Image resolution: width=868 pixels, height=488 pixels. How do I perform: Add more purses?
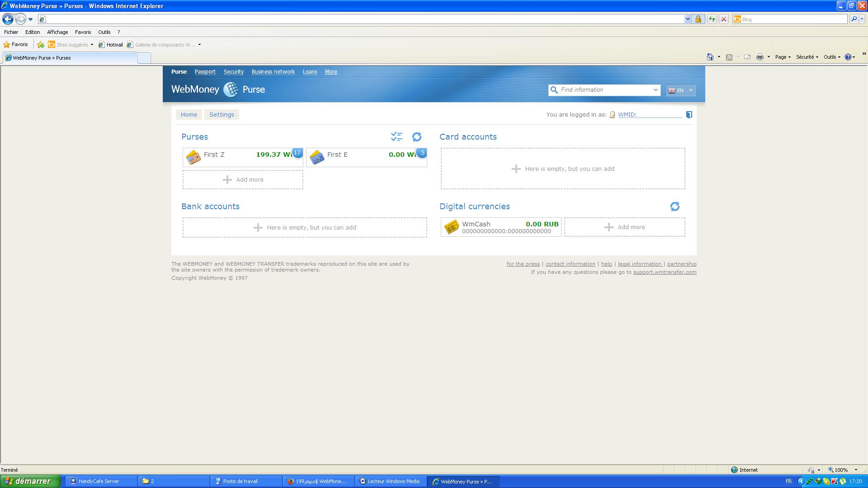[243, 180]
